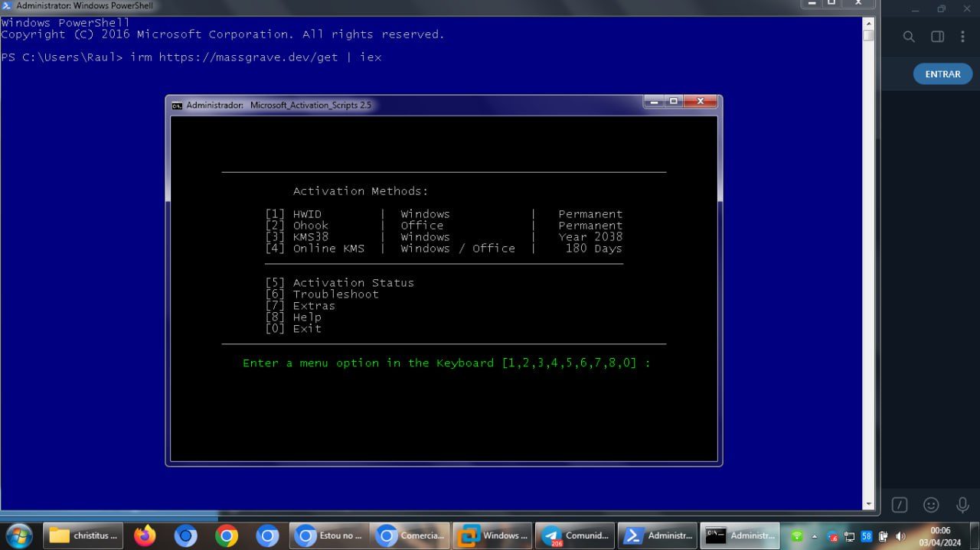Open the colorful Google Chrome taskbar icon
Screen dimensions: 980x550
[227, 535]
